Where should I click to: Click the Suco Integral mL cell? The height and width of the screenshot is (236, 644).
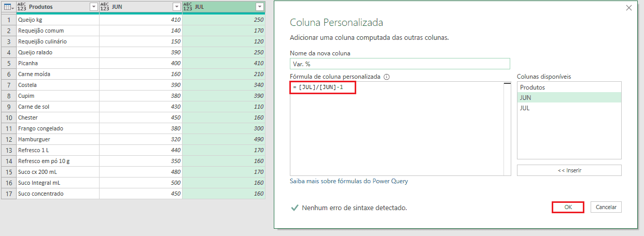tap(58, 183)
